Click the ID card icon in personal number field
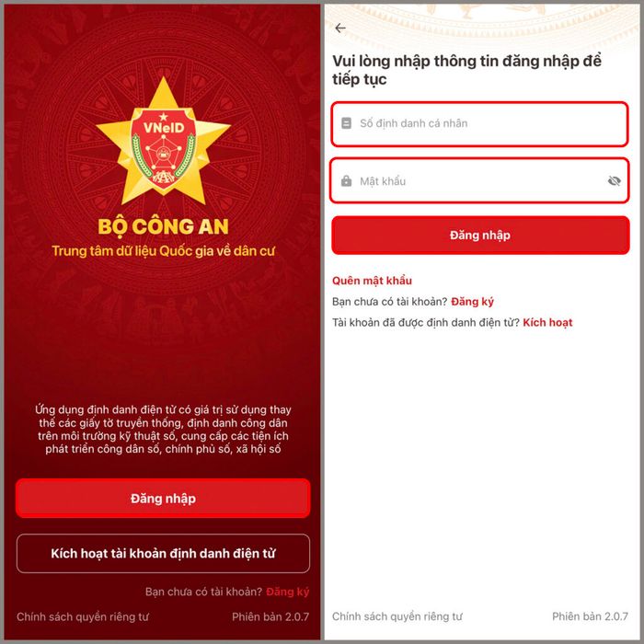This screenshot has width=644, height=644. coord(346,123)
